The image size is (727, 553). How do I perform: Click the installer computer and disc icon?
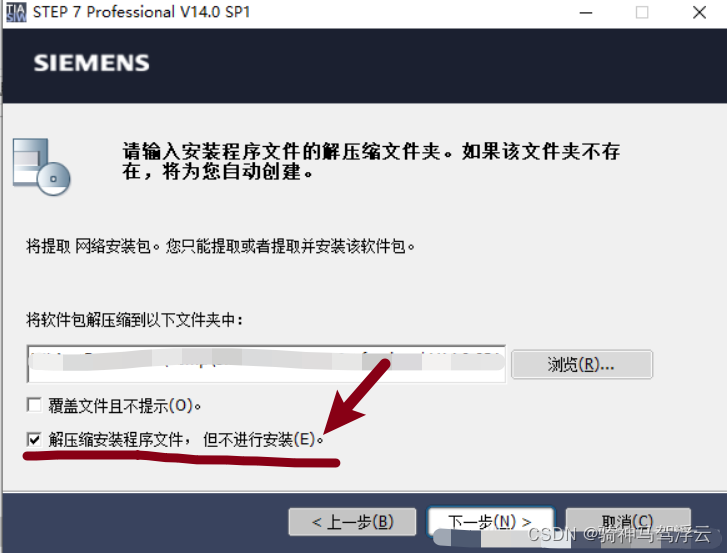pos(41,166)
